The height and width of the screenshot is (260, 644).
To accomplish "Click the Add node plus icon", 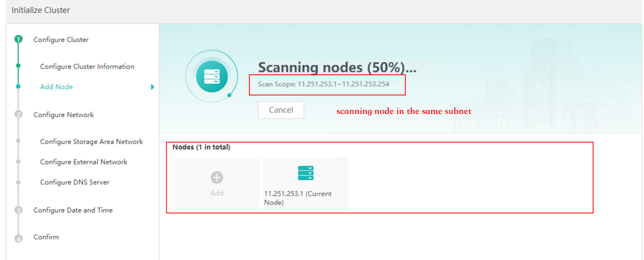I will click(x=217, y=177).
